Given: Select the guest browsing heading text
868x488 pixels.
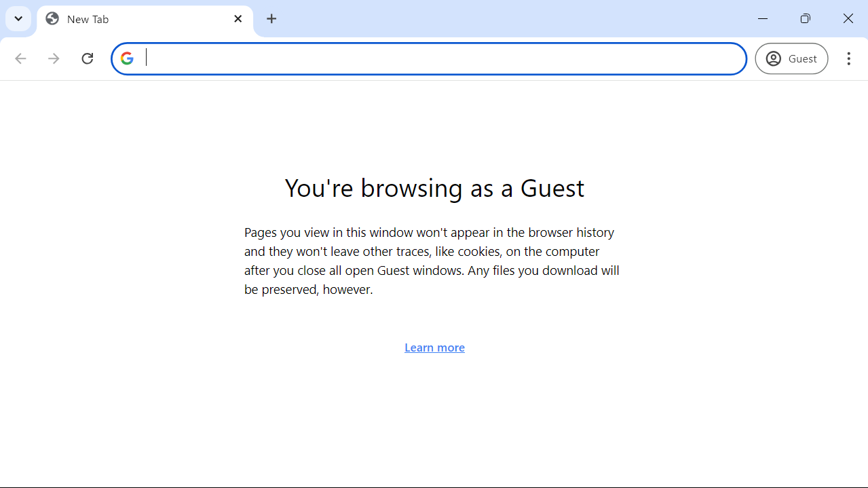Looking at the screenshot, I should [434, 188].
